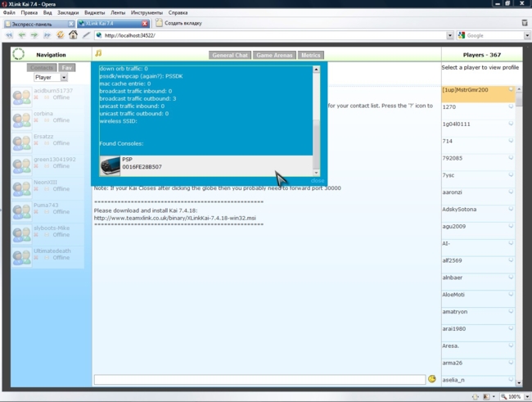Click Ersatzz contact avatar
The height and width of the screenshot is (402, 532).
coord(22,142)
